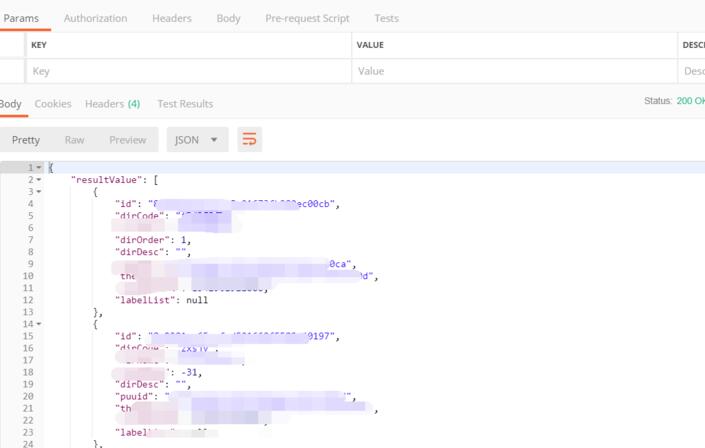Screen dimensions: 705x448
Task: Open the JSON format dropdown
Action: [x=197, y=140]
